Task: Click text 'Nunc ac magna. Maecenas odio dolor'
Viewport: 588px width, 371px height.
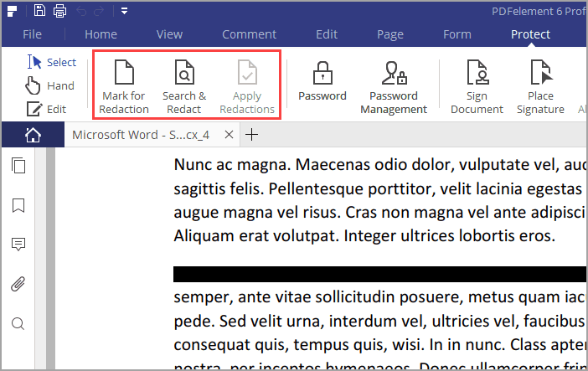Action: tap(312, 165)
